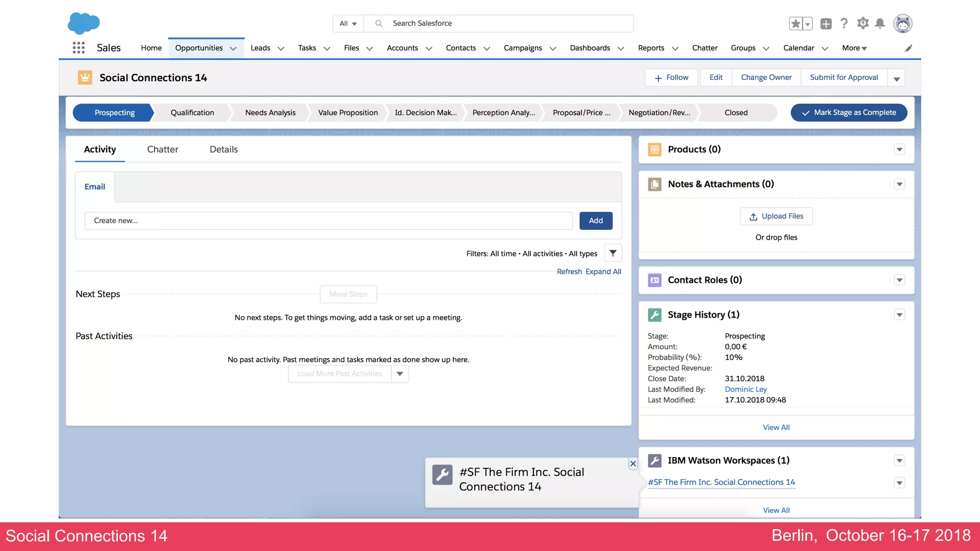Open the Help question mark icon
Image resolution: width=980 pixels, height=551 pixels.
point(844,23)
